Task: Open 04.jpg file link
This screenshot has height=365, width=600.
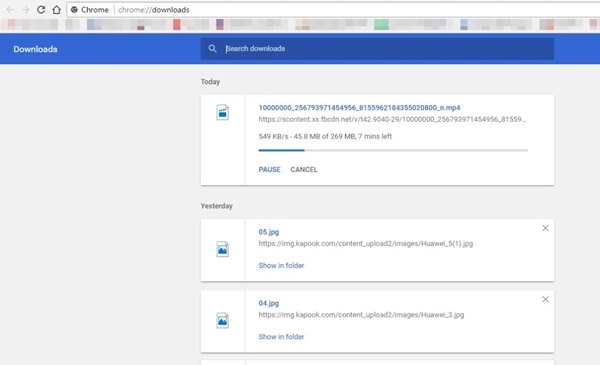Action: pos(269,303)
